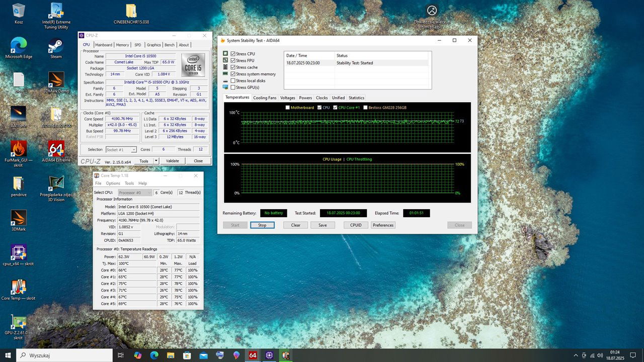Click the Windows Start button
Viewport: 644px width, 362px height.
point(8,355)
